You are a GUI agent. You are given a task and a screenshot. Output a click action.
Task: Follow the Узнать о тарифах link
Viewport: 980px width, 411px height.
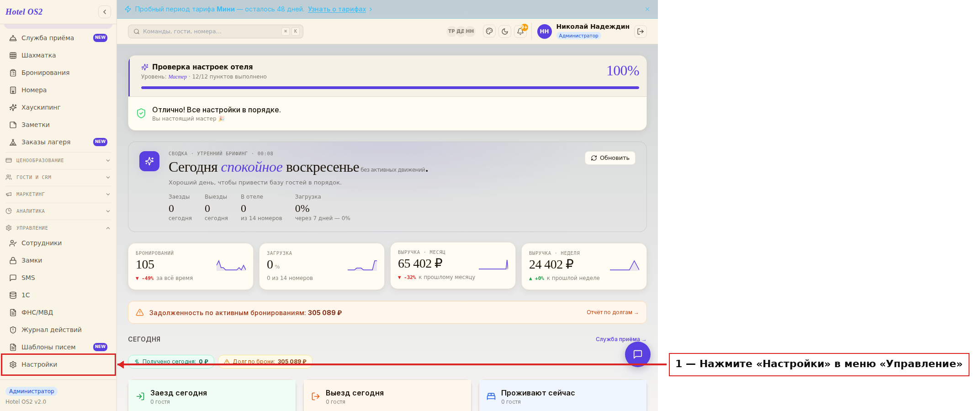(x=337, y=9)
